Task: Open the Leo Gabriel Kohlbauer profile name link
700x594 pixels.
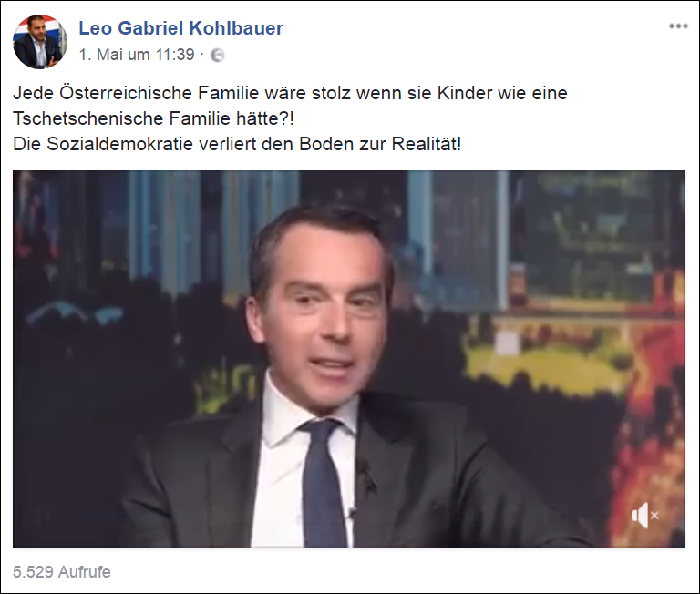Action: click(180, 28)
